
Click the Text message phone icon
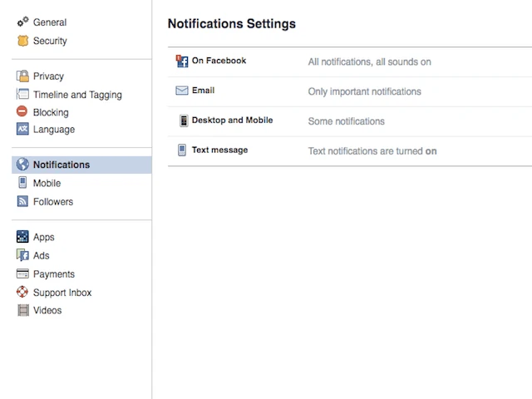pyautogui.click(x=182, y=150)
